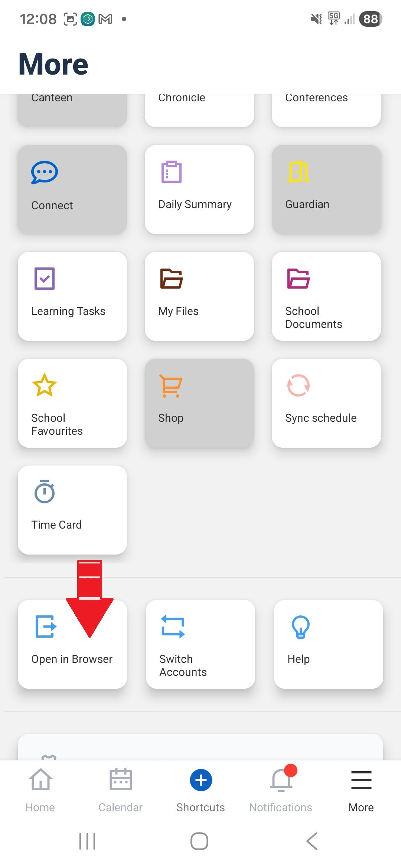Viewport: 401px width, 868px height.
Task: Open the Guardian door icon
Action: click(x=298, y=172)
